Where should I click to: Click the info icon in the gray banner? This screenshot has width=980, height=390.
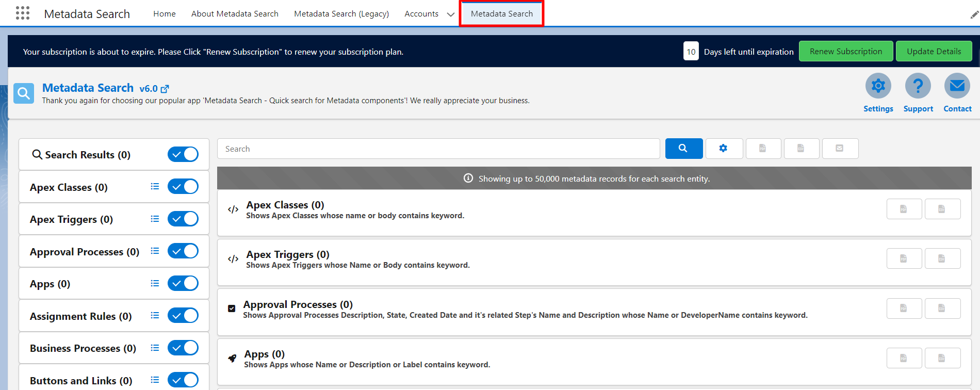(468, 178)
